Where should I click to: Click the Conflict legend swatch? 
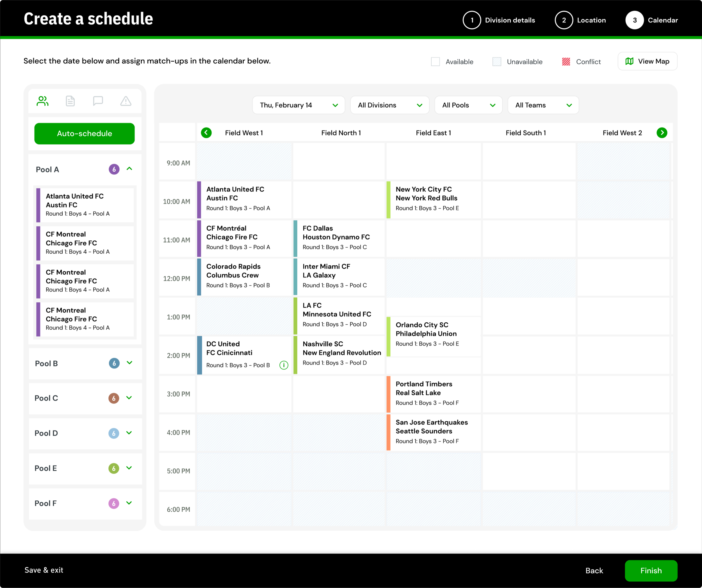(x=566, y=61)
